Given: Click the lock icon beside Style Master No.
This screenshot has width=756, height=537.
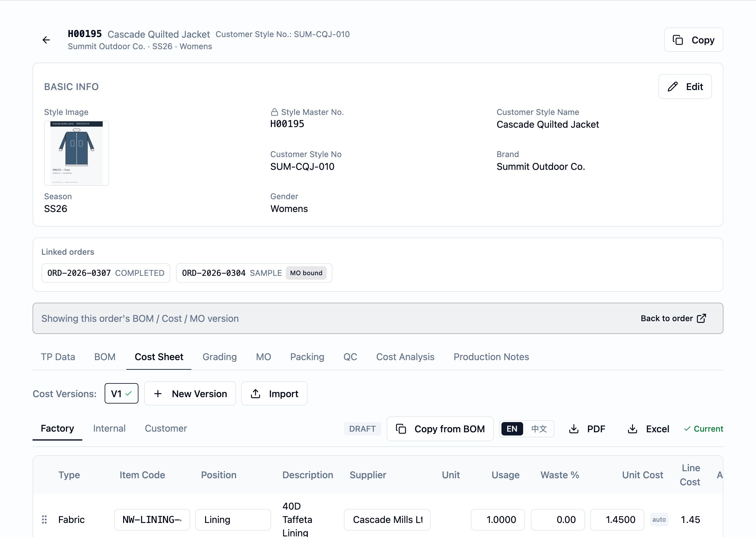Looking at the screenshot, I should 274,112.
